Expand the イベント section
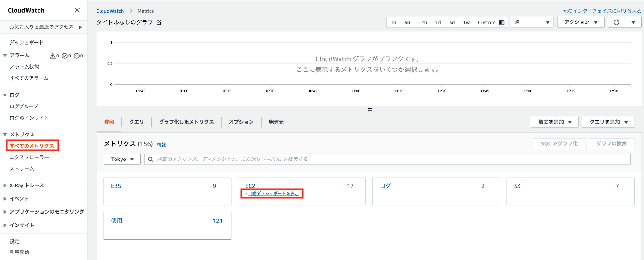The height and width of the screenshot is (260, 644). click(5, 199)
